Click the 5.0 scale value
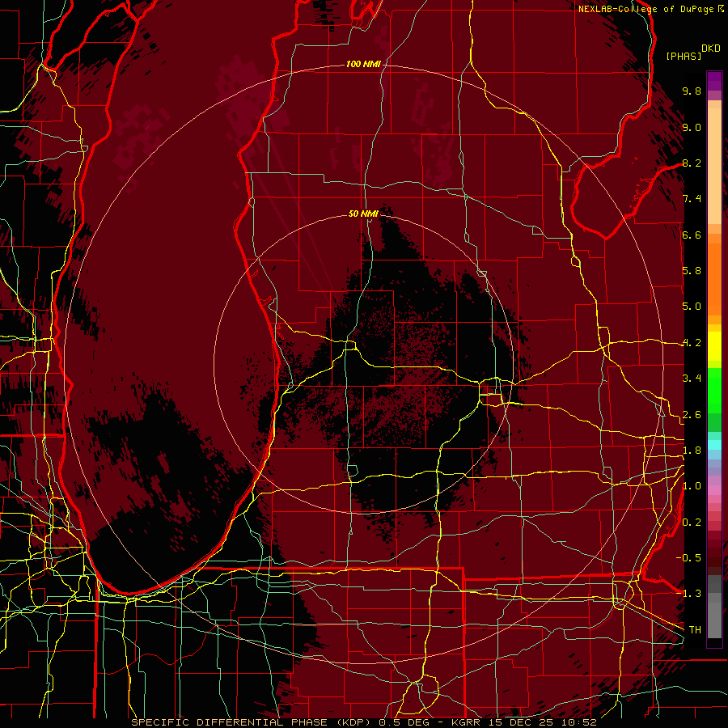Image resolution: width=728 pixels, height=728 pixels. (692, 307)
